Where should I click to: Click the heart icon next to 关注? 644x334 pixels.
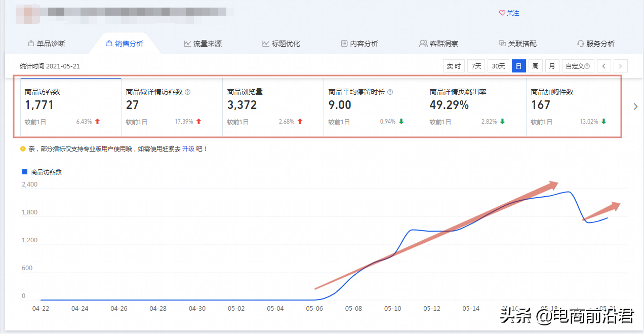click(x=501, y=13)
